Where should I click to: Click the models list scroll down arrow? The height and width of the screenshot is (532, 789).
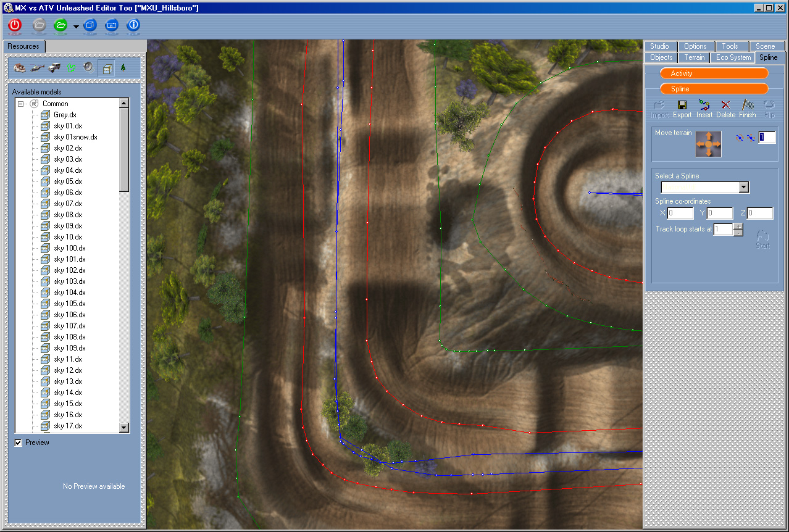pos(124,427)
